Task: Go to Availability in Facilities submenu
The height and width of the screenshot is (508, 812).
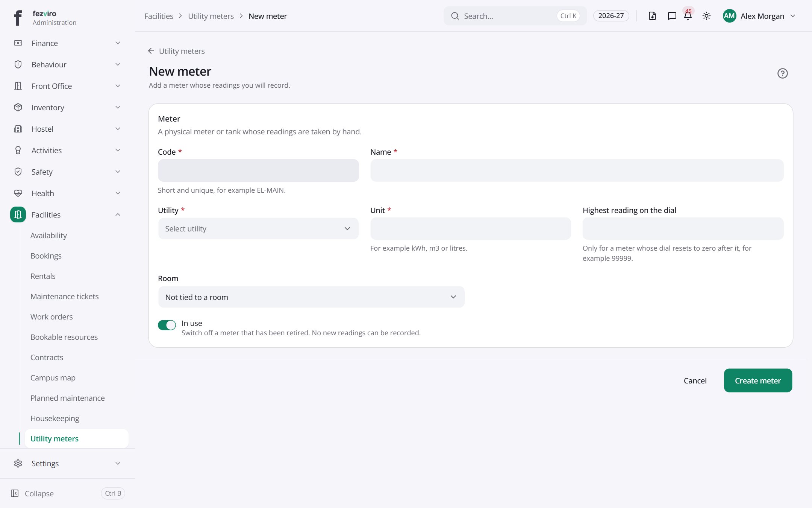Action: pyautogui.click(x=48, y=235)
